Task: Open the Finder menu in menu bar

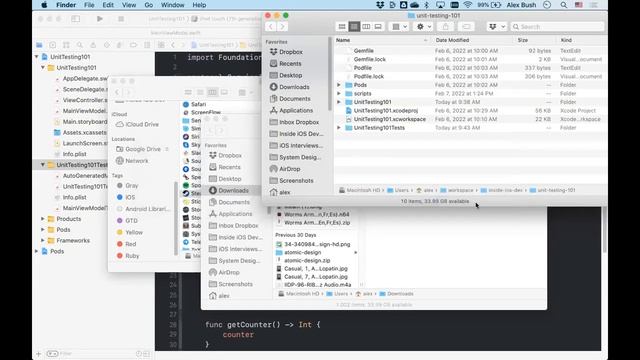Action: point(66,5)
